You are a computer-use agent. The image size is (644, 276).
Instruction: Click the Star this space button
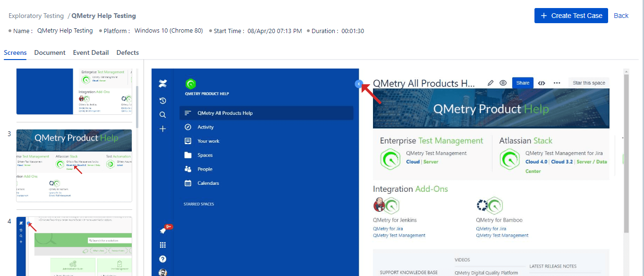pyautogui.click(x=589, y=83)
